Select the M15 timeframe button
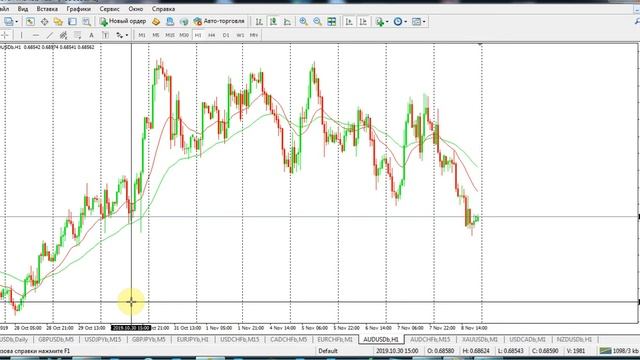Viewport: 640px width, 360px height. [x=170, y=36]
